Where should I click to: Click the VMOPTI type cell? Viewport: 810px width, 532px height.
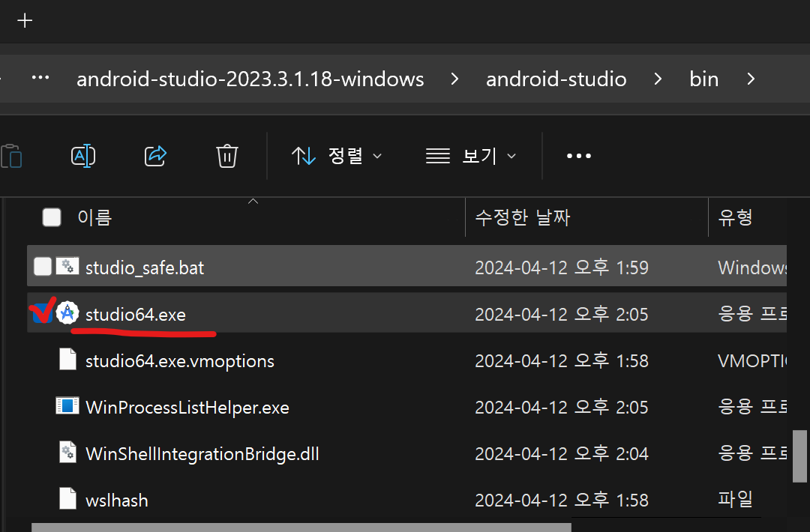pos(752,360)
